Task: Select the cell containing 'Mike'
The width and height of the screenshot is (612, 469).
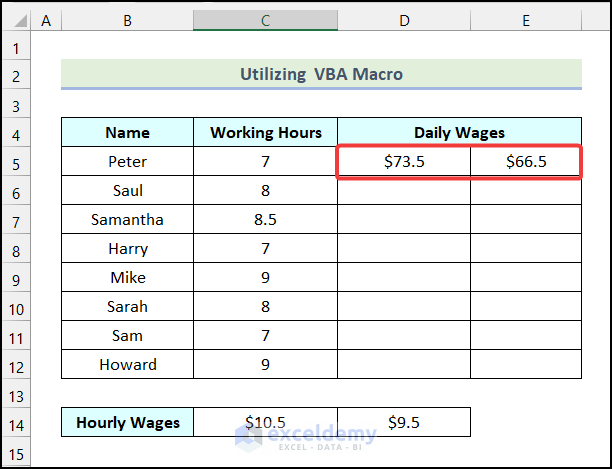Action: 127,277
